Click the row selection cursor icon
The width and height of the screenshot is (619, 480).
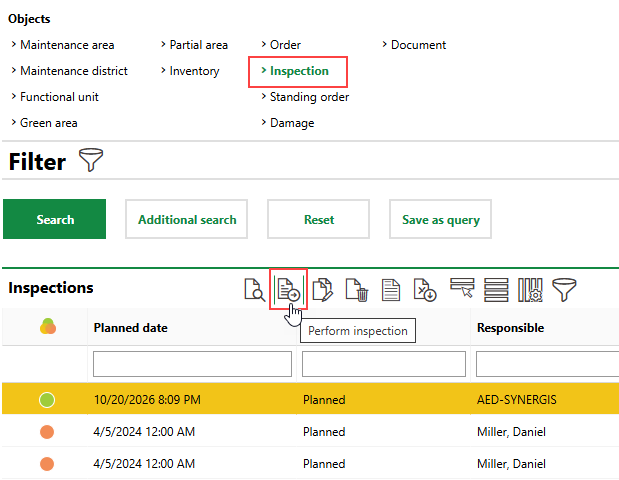point(462,290)
